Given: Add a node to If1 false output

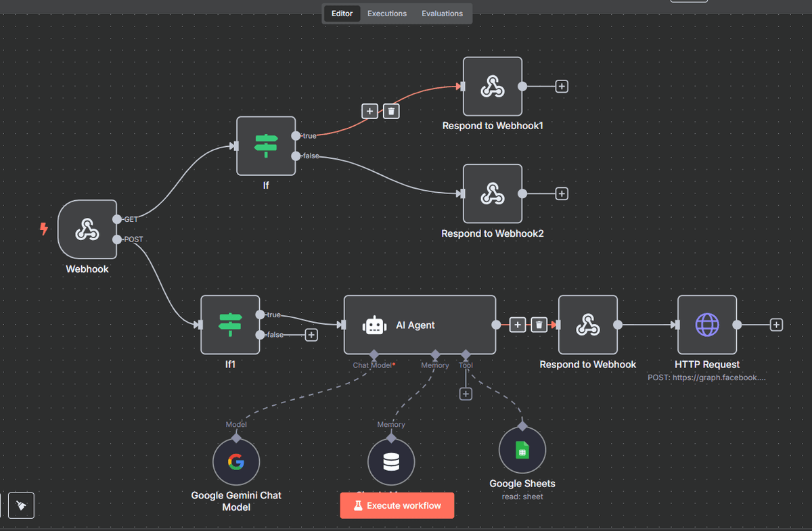Looking at the screenshot, I should coord(311,335).
